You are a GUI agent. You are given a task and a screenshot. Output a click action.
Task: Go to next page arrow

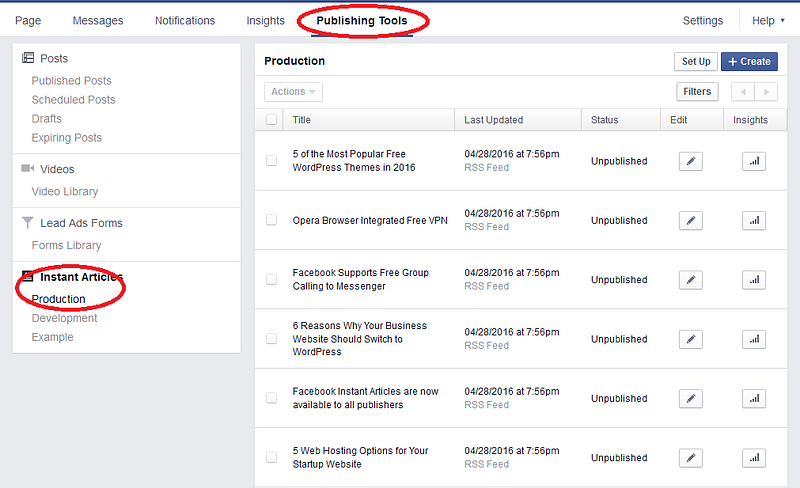coord(766,92)
